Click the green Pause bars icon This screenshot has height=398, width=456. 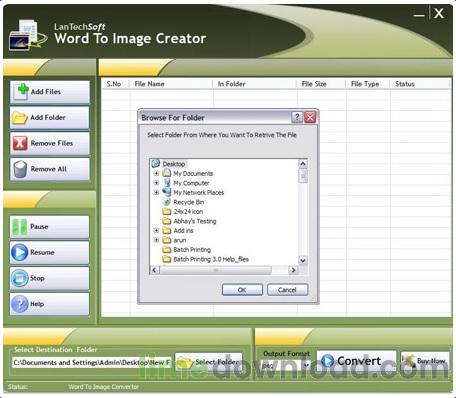(19, 227)
